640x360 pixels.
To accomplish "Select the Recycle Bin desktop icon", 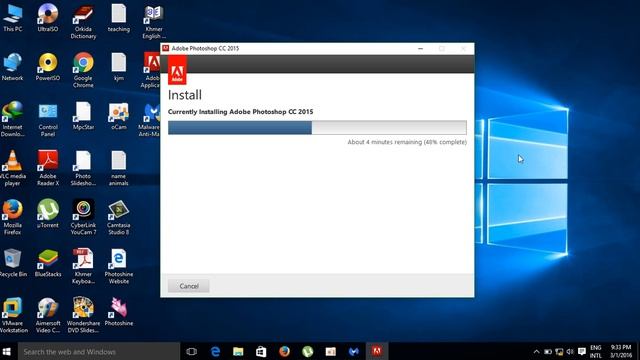I will (13, 263).
